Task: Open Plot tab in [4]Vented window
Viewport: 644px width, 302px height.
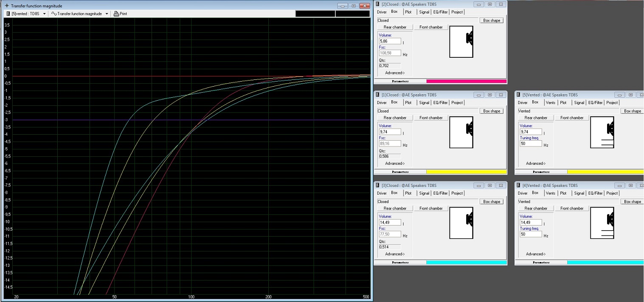Action: click(x=563, y=193)
